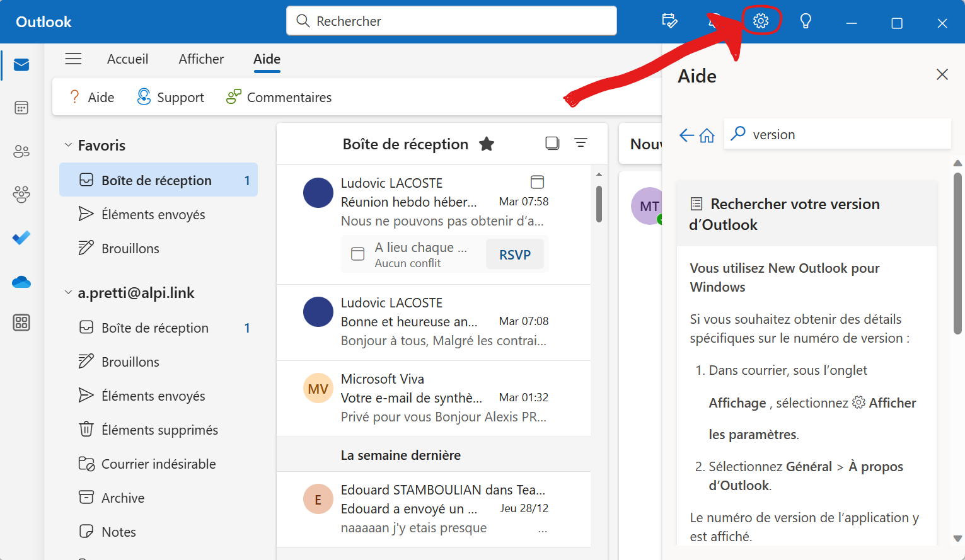This screenshot has width=965, height=560.
Task: Click the Aide search field containing version
Action: [x=837, y=134]
